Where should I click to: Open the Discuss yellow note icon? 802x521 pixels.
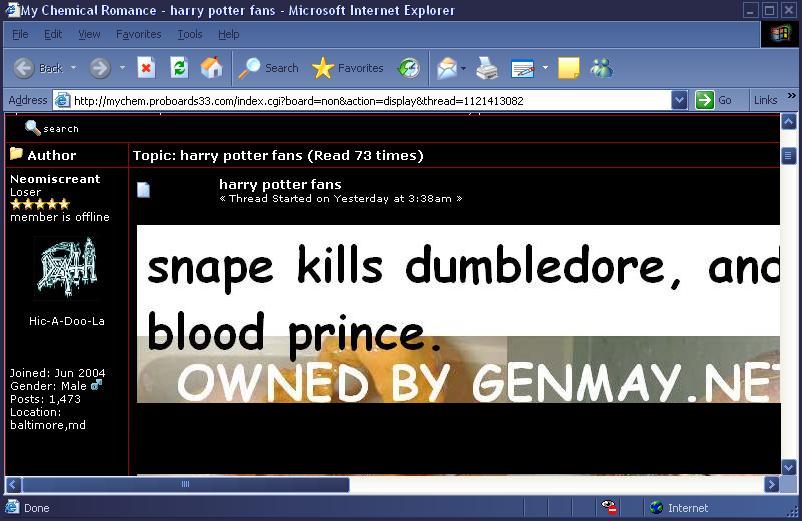(x=568, y=68)
